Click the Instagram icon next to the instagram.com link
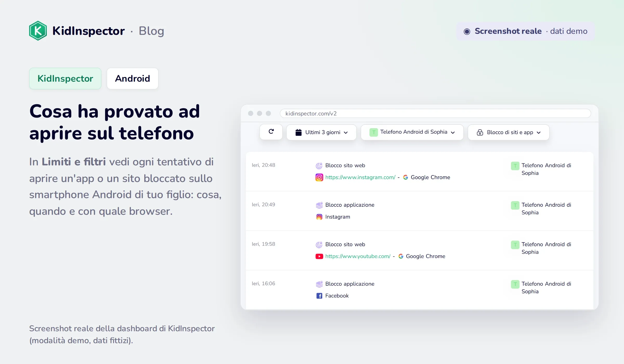The image size is (624, 364). (x=319, y=177)
